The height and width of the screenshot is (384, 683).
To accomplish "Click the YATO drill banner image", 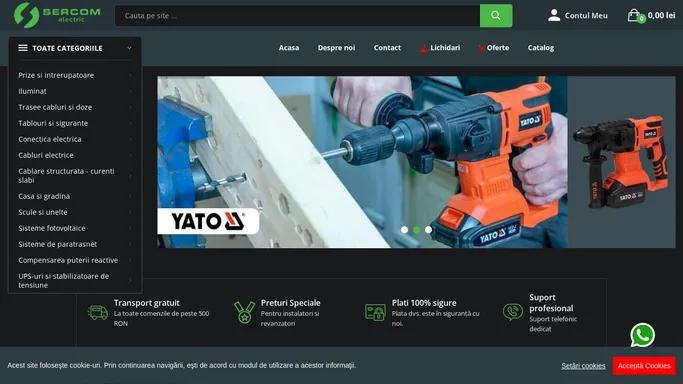I will point(362,162).
